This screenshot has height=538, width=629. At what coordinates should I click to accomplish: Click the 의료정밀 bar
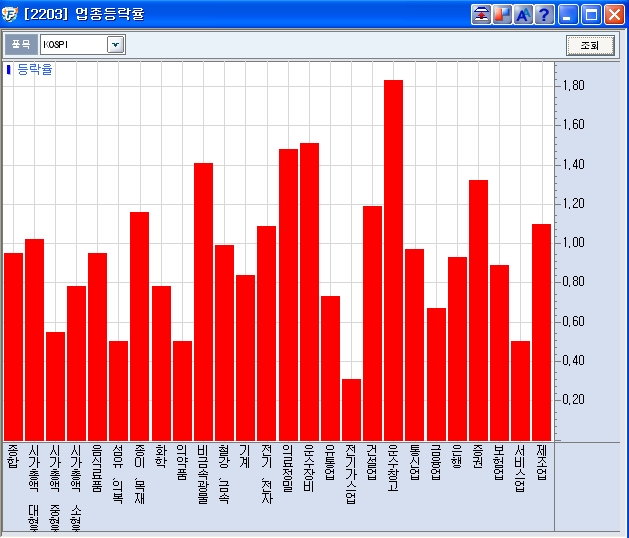[288, 295]
